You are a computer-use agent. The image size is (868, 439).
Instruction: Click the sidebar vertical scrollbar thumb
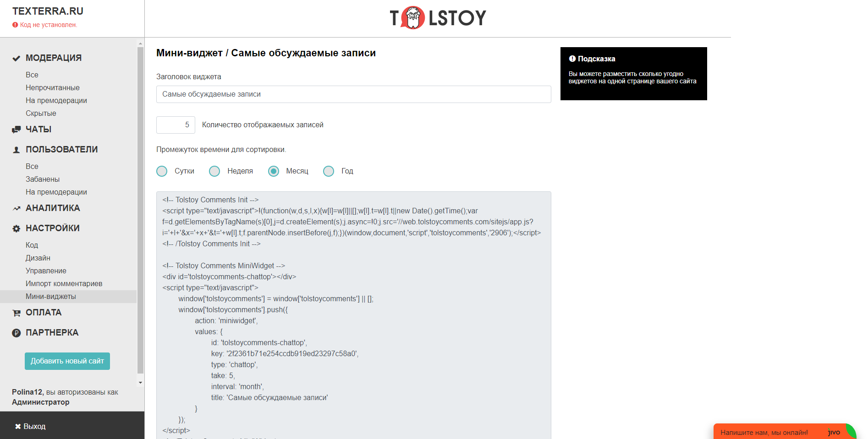pos(140,211)
